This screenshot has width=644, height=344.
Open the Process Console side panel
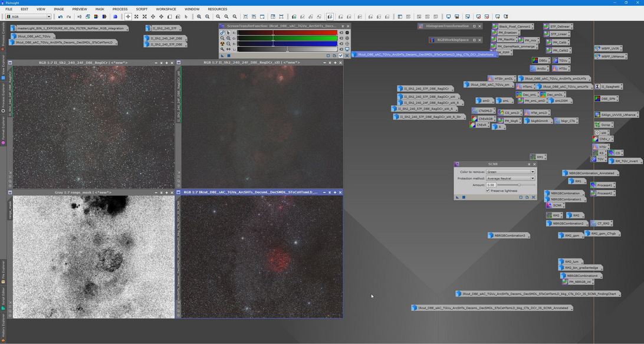click(x=3, y=37)
